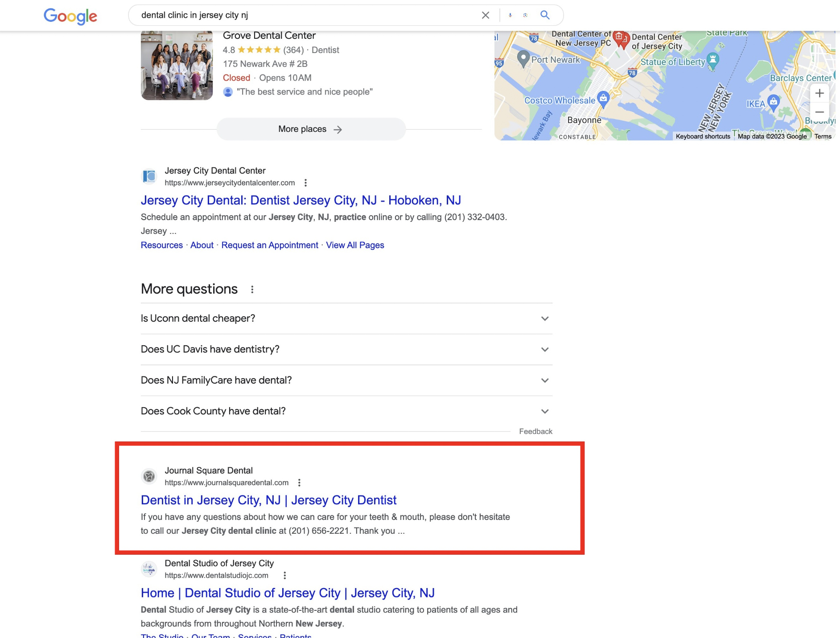The width and height of the screenshot is (840, 638).
Task: Expand 'Does UC Davis have dentistry?' question
Action: [x=346, y=349]
